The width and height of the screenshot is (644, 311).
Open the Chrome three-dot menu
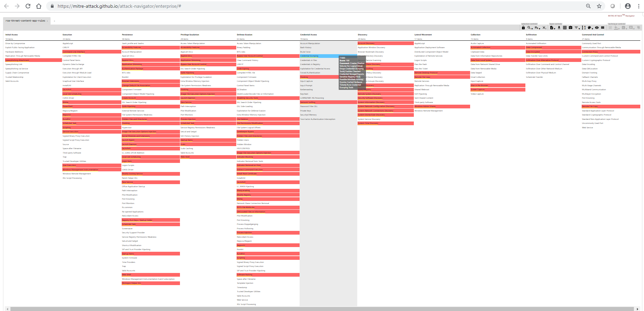[639, 6]
